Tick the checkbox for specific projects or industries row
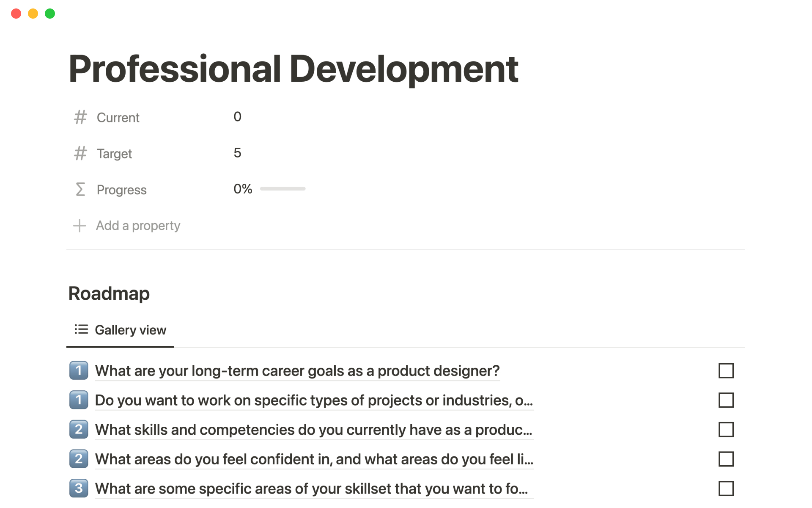 tap(726, 400)
